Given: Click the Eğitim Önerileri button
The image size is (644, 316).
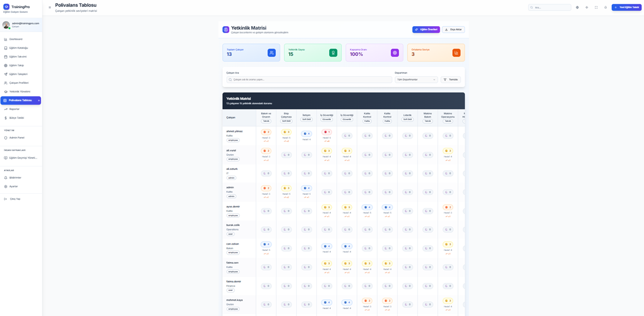Looking at the screenshot, I should pyautogui.click(x=425, y=29).
